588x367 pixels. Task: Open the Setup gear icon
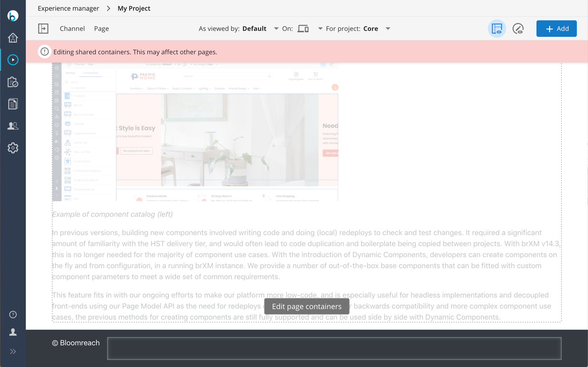tap(13, 148)
